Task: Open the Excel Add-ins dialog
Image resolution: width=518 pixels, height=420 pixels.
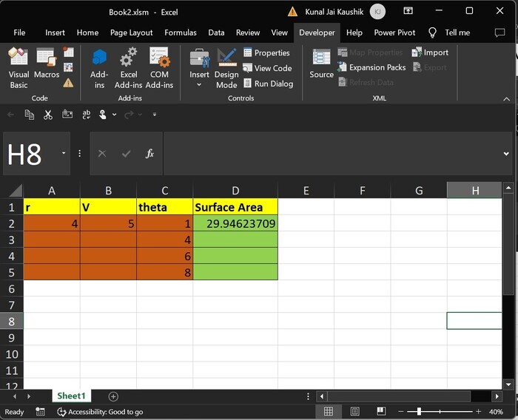Action: (x=129, y=67)
